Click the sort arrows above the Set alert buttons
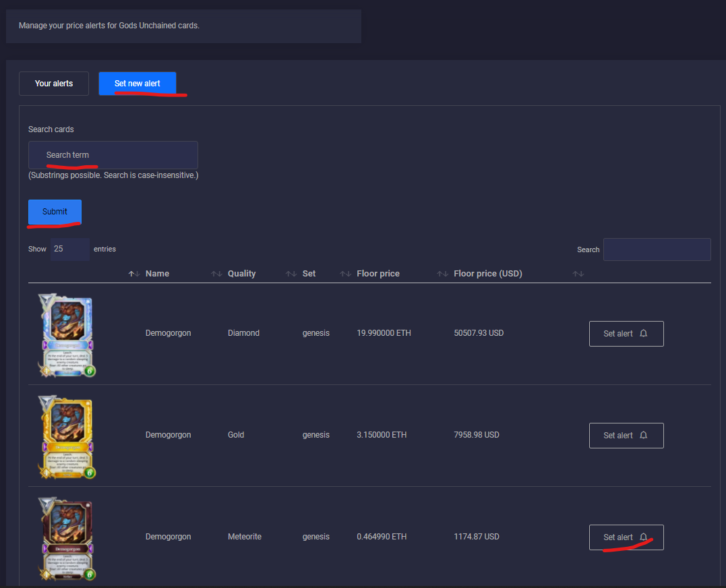This screenshot has width=726, height=588. click(x=578, y=274)
